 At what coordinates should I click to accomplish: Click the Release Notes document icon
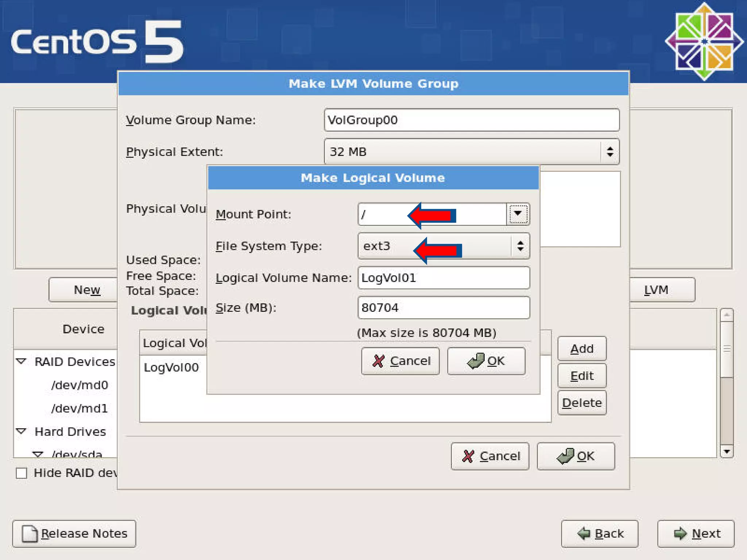point(30,534)
